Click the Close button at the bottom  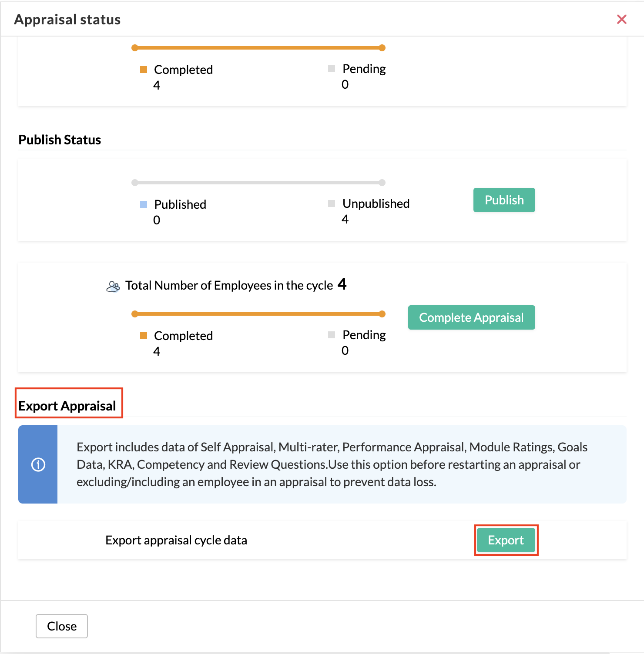pyautogui.click(x=62, y=626)
